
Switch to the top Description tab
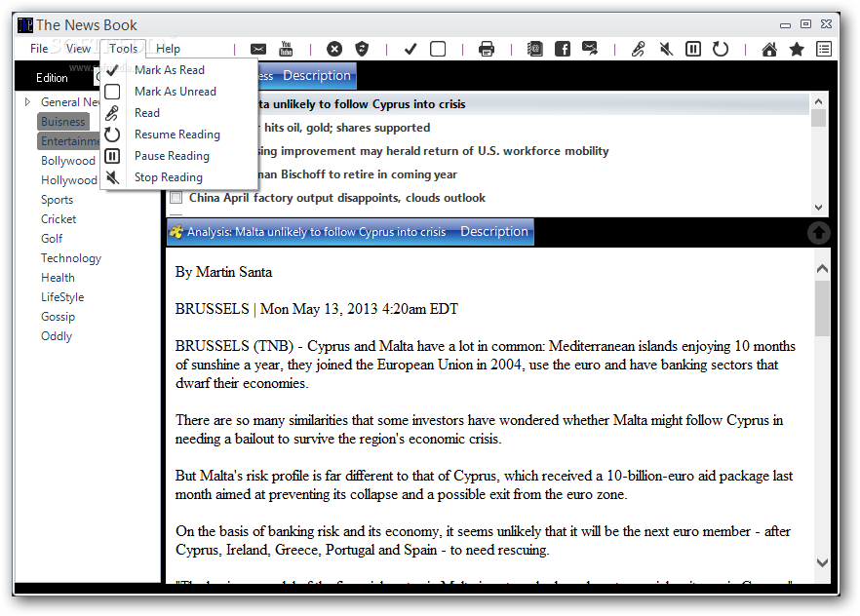click(317, 76)
